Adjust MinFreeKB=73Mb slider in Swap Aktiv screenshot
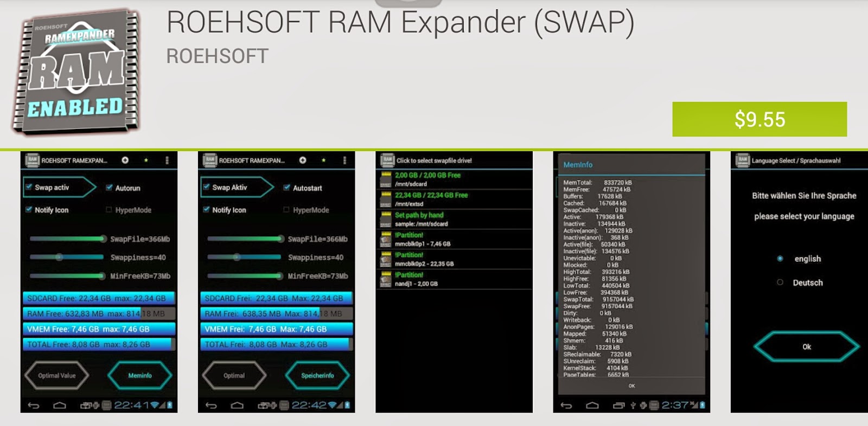Image resolution: width=868 pixels, height=426 pixels. [x=245, y=276]
